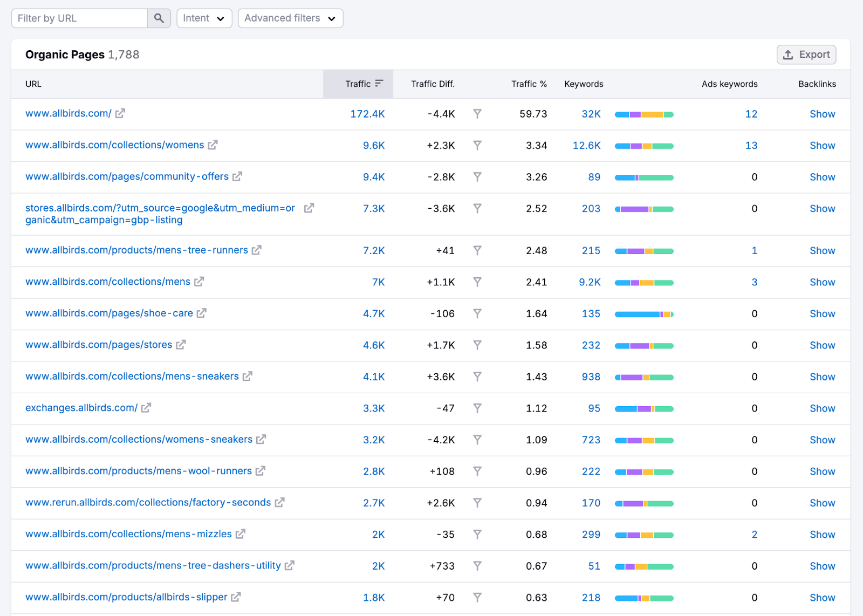Open the filter funnel on the pages/shoe-care row
The height and width of the screenshot is (616, 863).
tap(477, 313)
